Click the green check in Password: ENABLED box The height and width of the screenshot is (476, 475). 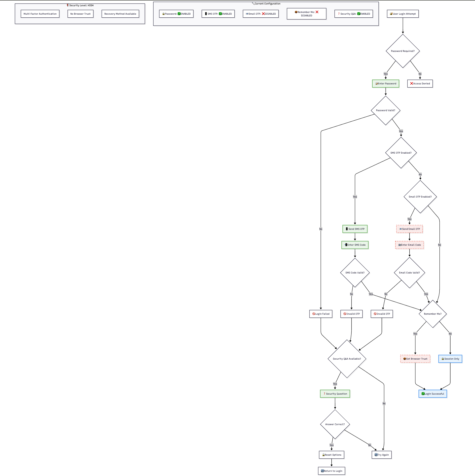[x=179, y=14]
